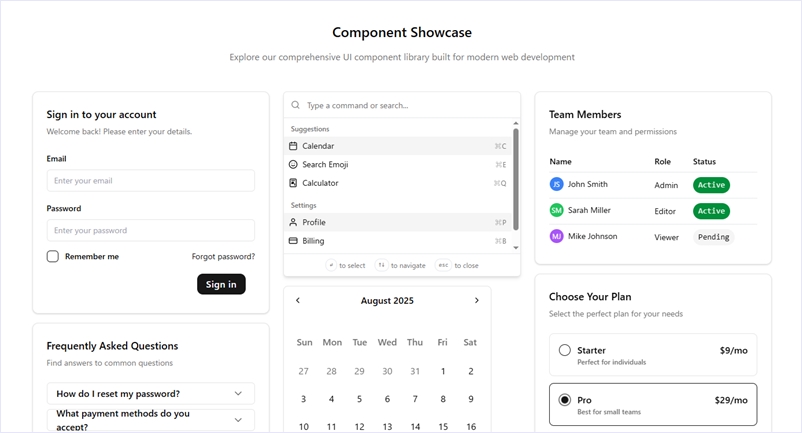Enable the Remember me checkbox
This screenshot has width=802, height=433.
pyautogui.click(x=53, y=257)
